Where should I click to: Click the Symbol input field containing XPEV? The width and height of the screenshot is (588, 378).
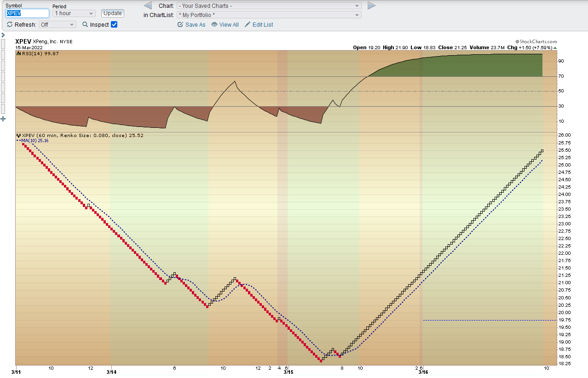pos(27,13)
